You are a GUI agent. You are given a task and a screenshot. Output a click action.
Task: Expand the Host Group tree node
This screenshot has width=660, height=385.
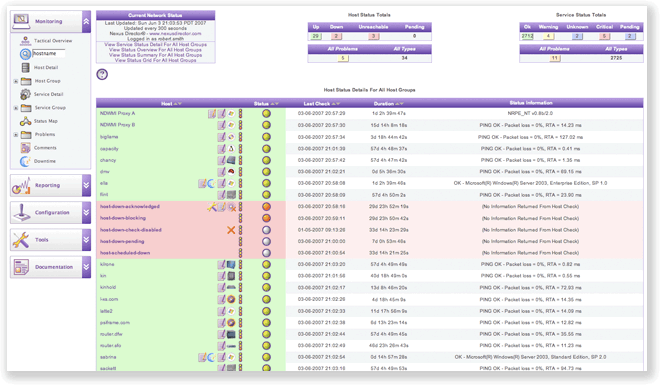(16, 81)
